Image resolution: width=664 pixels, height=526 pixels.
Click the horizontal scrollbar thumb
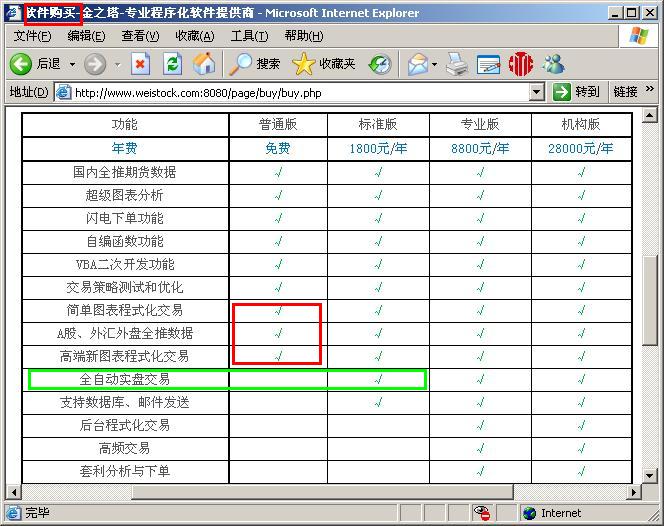[322, 492]
